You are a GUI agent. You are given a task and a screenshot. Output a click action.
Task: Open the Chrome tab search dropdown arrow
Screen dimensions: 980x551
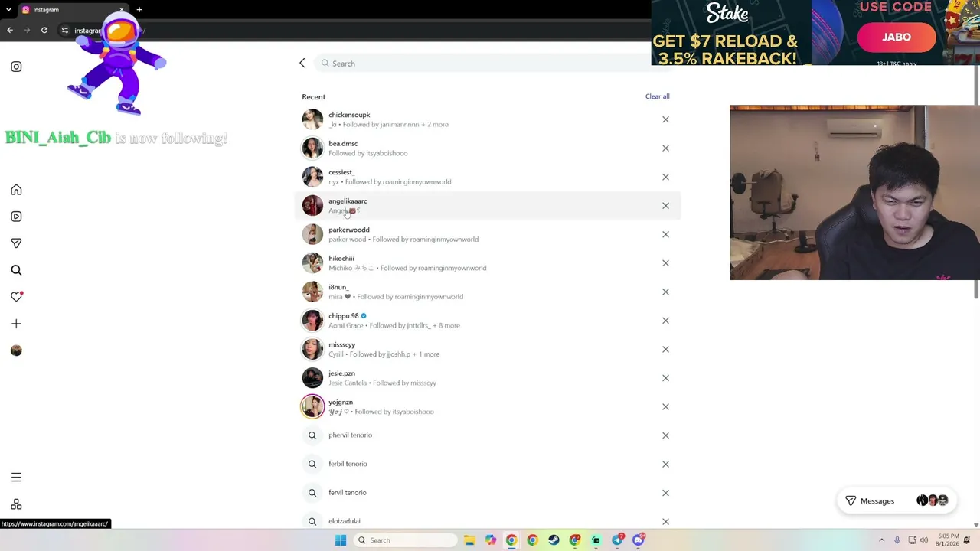9,9
